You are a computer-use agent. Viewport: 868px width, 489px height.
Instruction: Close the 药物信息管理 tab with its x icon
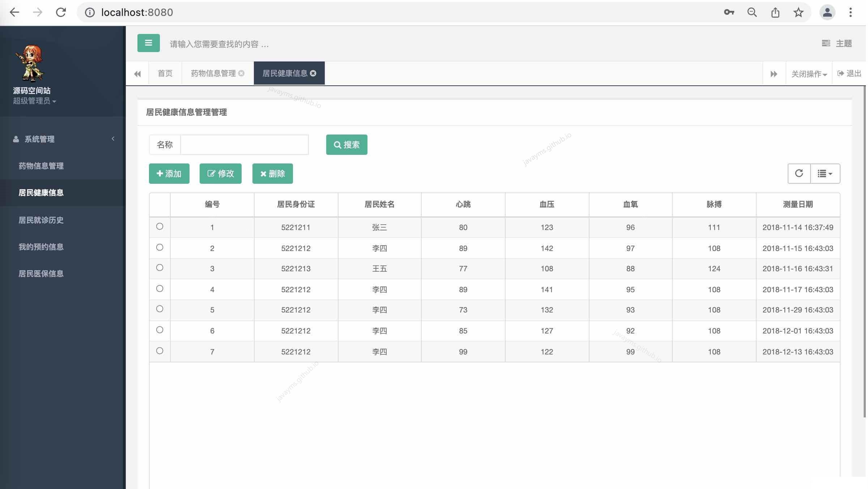241,73
